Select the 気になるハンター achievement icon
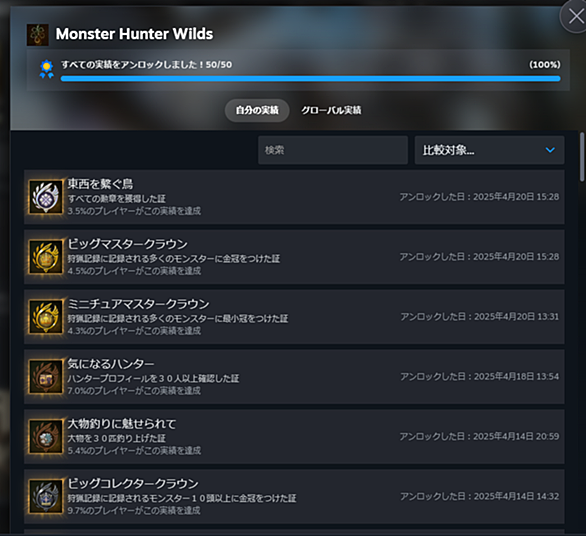Viewport: 586px width, 536px height. click(46, 376)
